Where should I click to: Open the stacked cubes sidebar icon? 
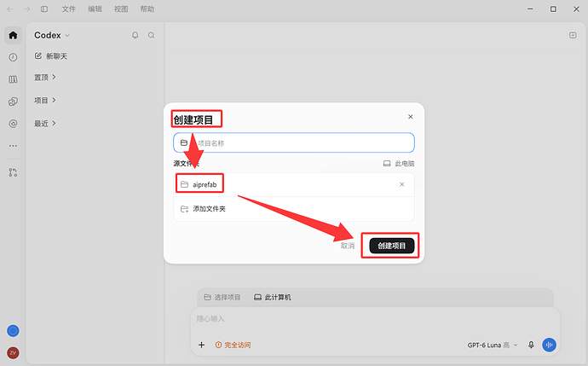pyautogui.click(x=13, y=102)
